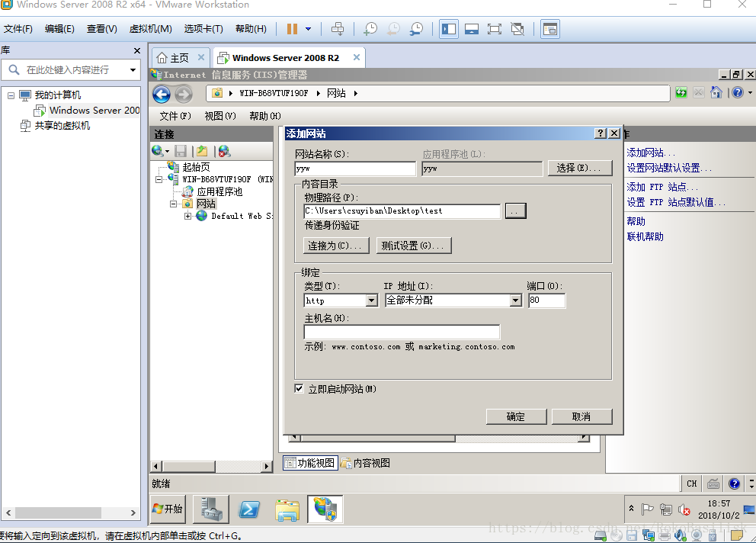Open power options dropdown next to pause
Image resolution: width=756 pixels, height=543 pixels.
308,29
